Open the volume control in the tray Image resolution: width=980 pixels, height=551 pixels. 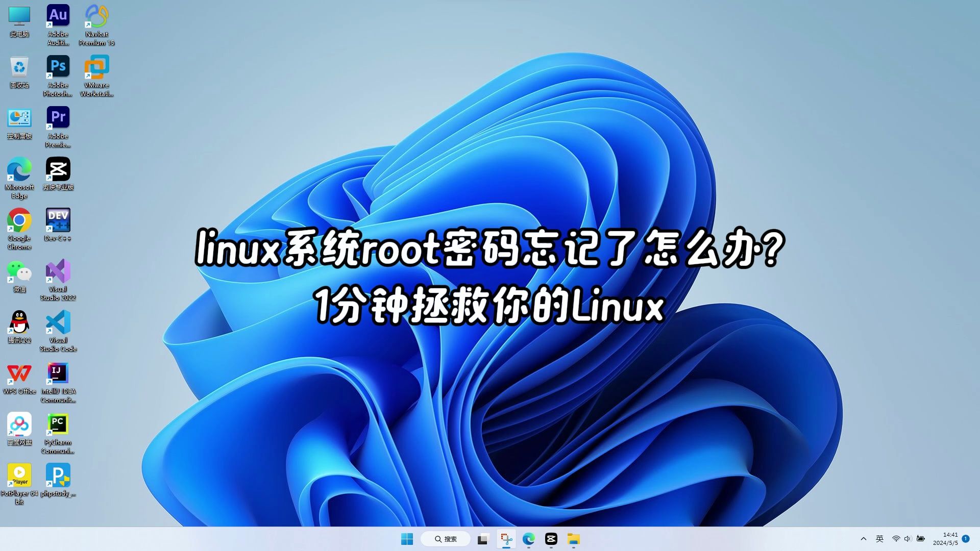click(x=908, y=539)
